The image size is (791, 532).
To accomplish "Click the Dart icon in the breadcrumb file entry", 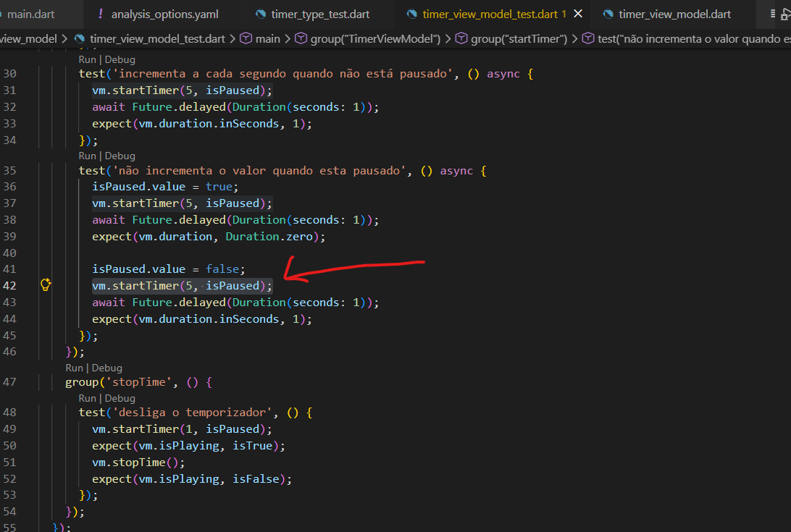I will (x=80, y=39).
